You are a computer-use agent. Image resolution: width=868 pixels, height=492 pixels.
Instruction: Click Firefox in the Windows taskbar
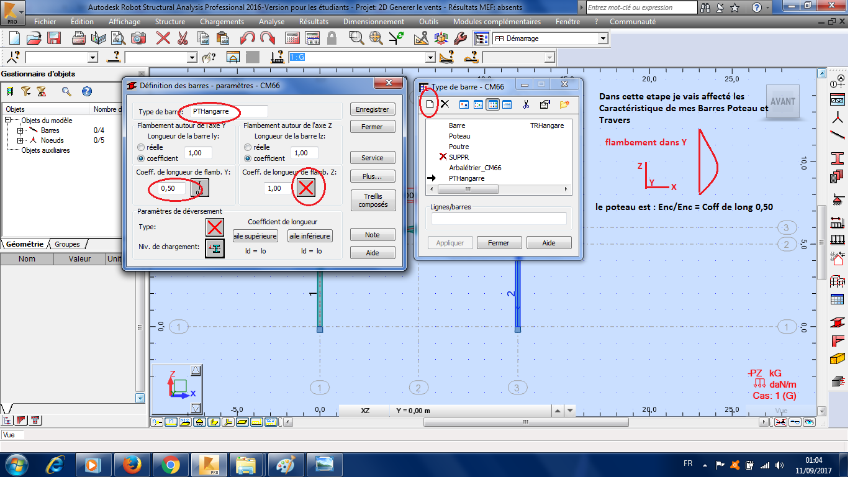coord(132,465)
